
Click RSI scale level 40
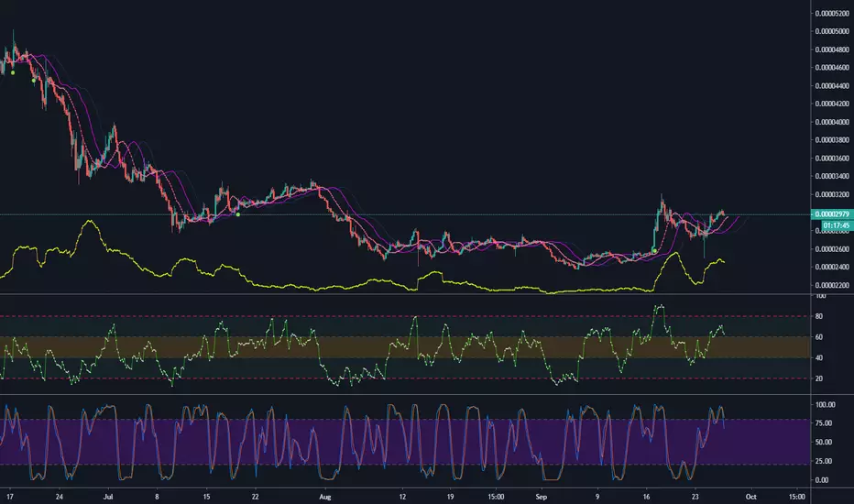[819, 357]
